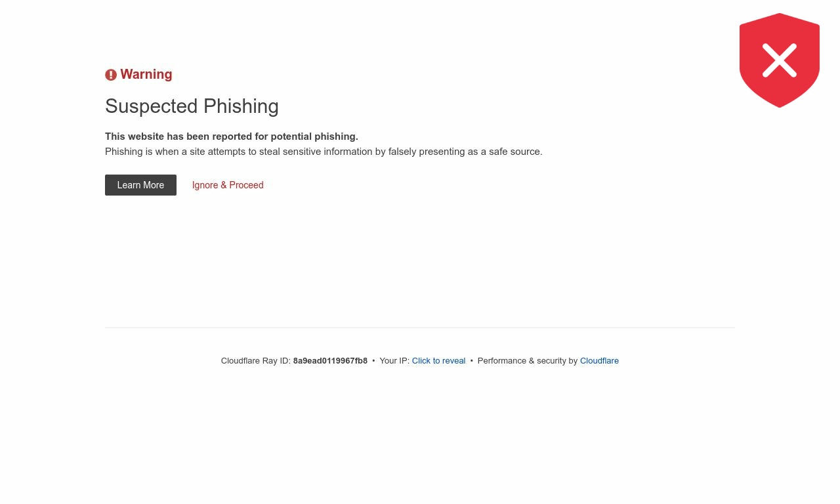This screenshot has width=840, height=504.
Task: Choose Ignore & Proceed link
Action: point(228,185)
